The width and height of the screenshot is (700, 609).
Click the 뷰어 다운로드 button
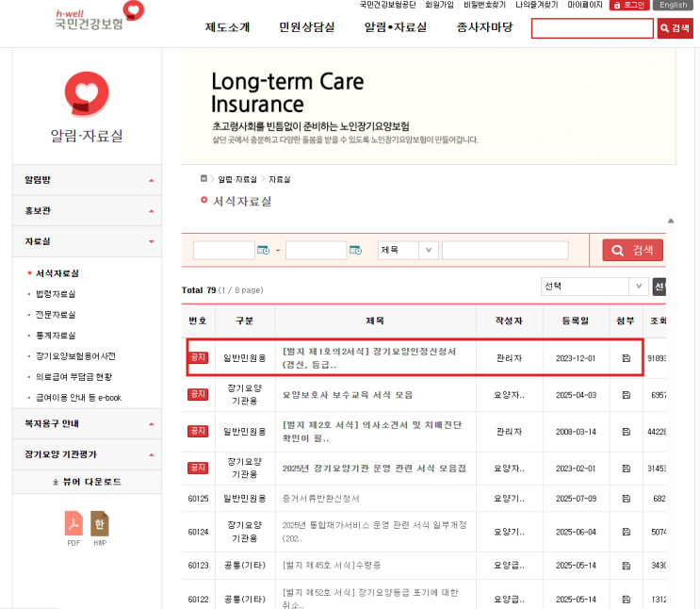click(x=87, y=482)
